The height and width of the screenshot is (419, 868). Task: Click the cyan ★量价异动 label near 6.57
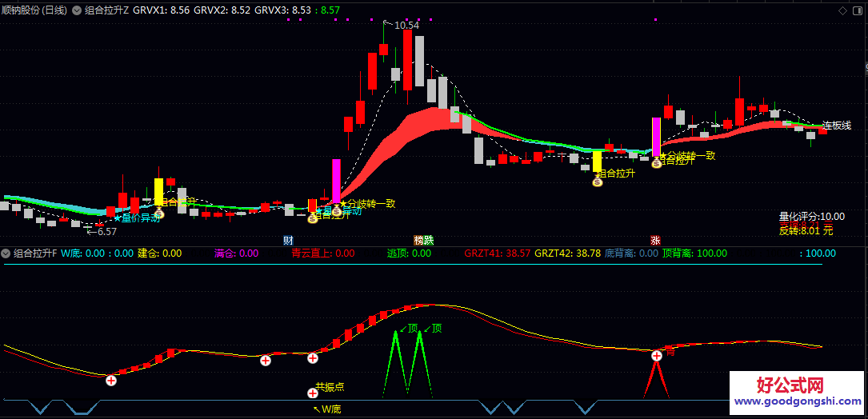click(137, 217)
